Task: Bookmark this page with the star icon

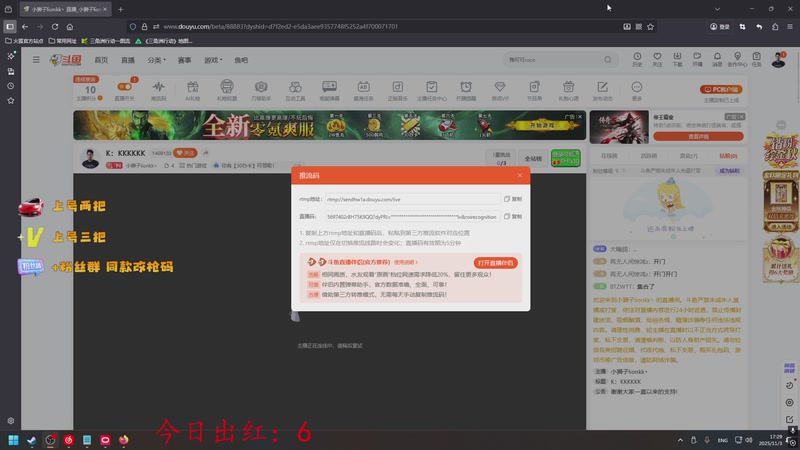Action: tap(650, 27)
